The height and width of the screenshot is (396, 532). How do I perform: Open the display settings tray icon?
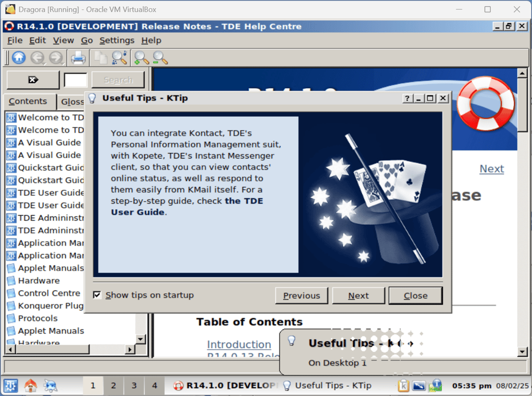click(x=418, y=386)
